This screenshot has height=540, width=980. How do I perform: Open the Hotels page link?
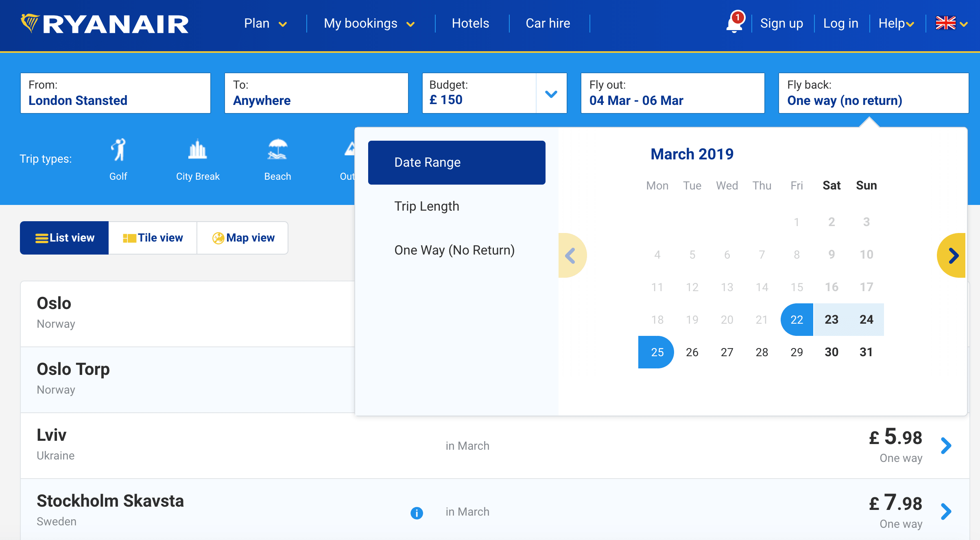pyautogui.click(x=470, y=24)
